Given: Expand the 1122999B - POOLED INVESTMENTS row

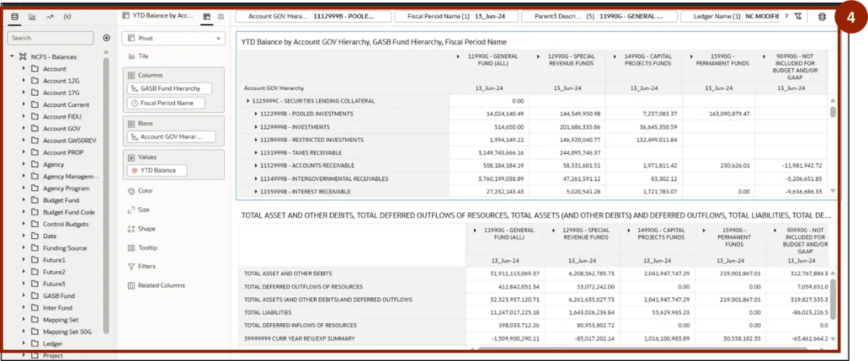Looking at the screenshot, I should tap(256, 114).
